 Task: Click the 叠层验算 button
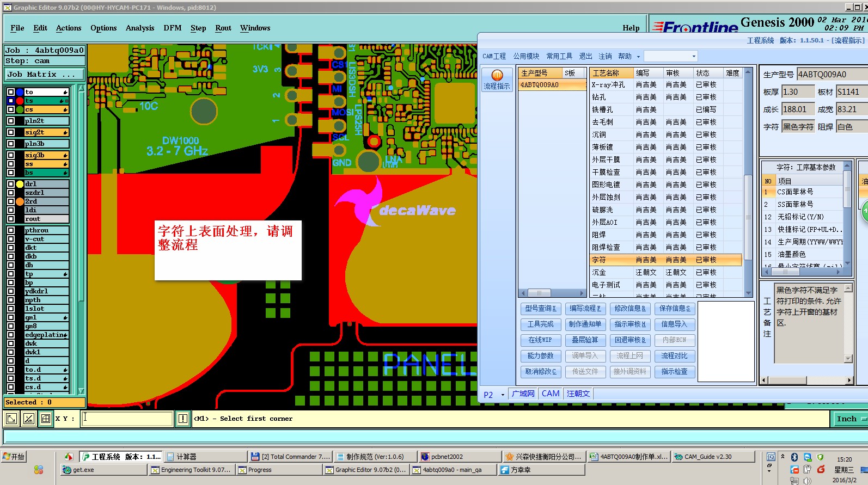(x=585, y=340)
